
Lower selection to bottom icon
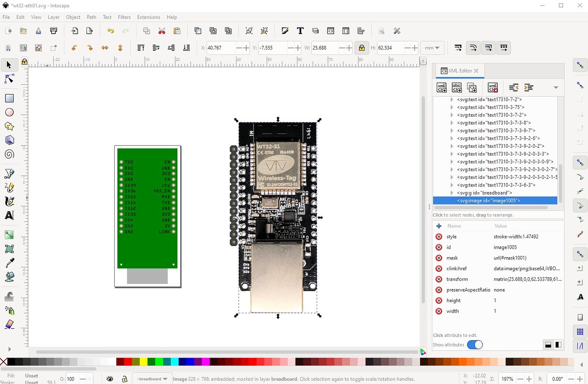tap(186, 48)
